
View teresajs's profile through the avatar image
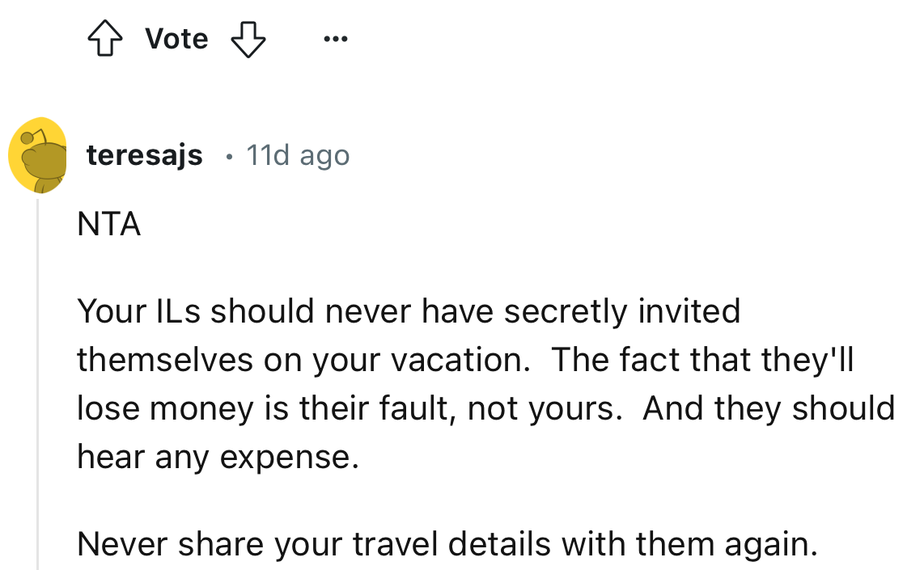click(38, 154)
